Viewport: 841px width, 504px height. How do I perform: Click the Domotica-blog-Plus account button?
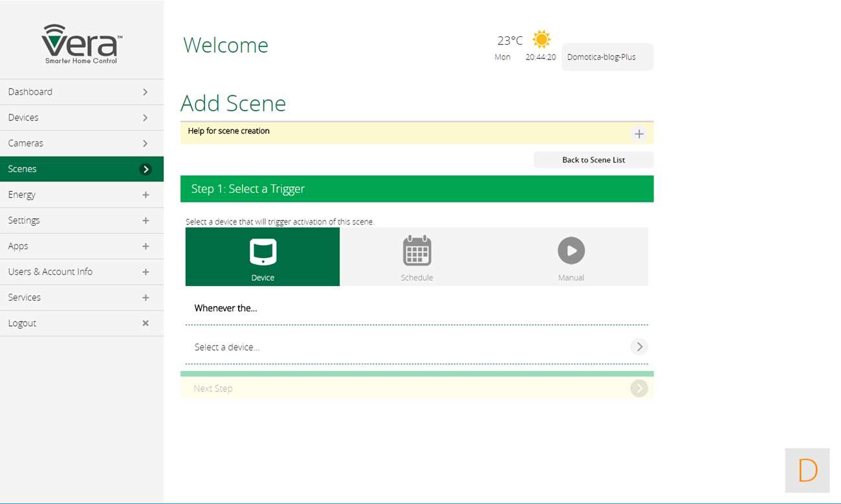607,57
